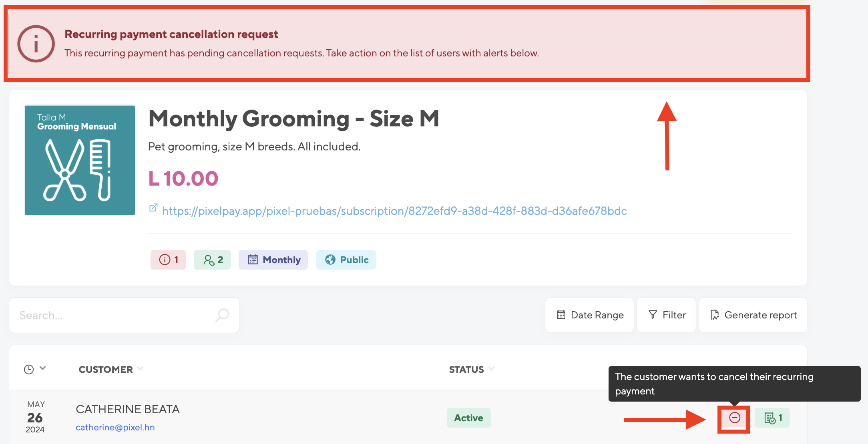
Task: Click the info icon in cancellation alert banner
Action: tap(36, 44)
